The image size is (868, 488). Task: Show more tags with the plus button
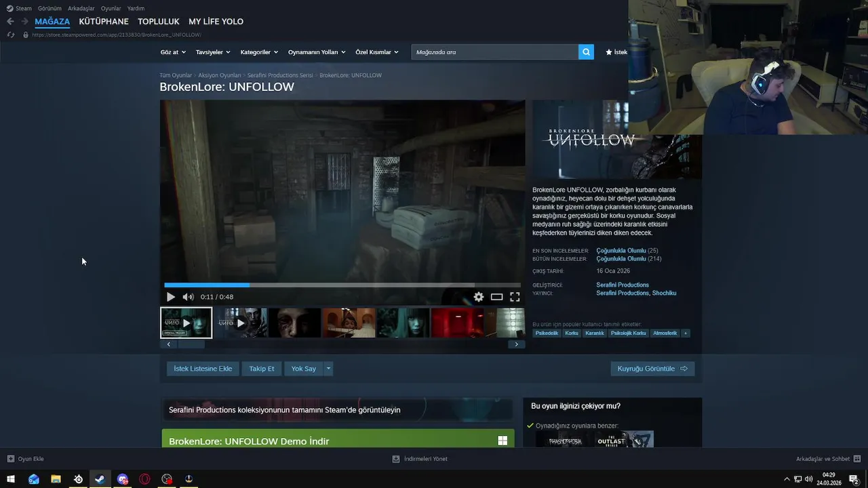686,333
